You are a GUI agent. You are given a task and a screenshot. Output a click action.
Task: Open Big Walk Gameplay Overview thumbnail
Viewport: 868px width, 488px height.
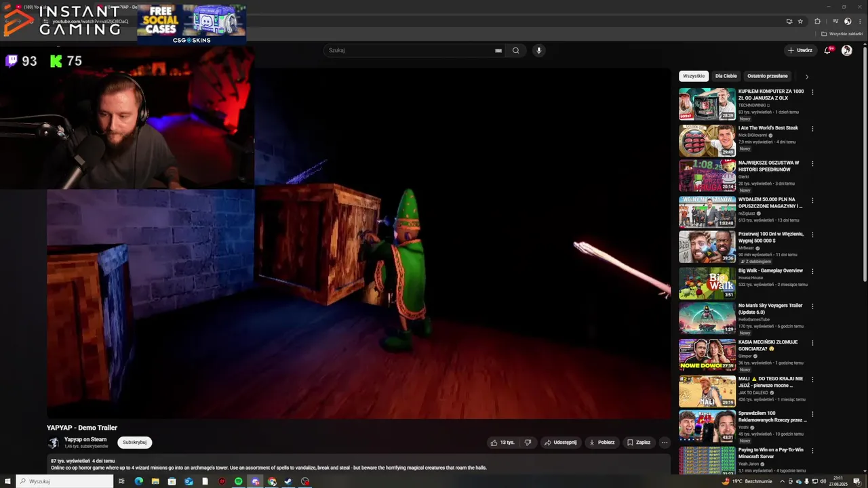[x=707, y=283]
